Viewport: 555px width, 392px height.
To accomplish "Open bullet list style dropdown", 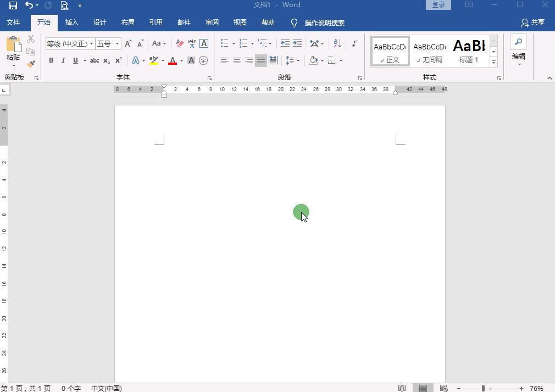I will 234,43.
